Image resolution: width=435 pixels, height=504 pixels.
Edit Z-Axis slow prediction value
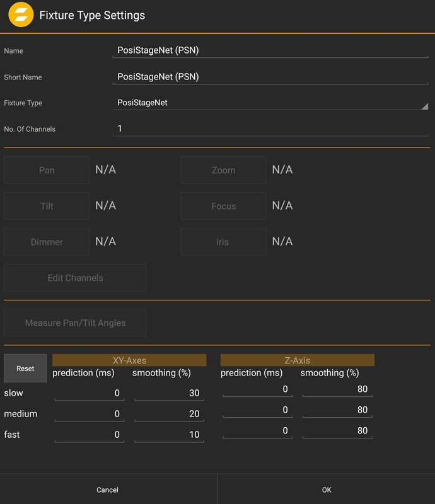(257, 389)
